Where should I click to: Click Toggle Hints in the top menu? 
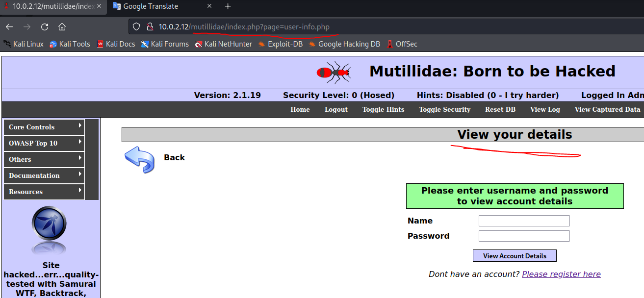(384, 110)
